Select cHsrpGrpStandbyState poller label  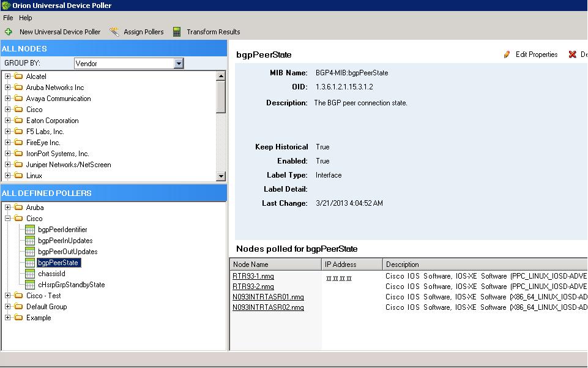point(71,285)
